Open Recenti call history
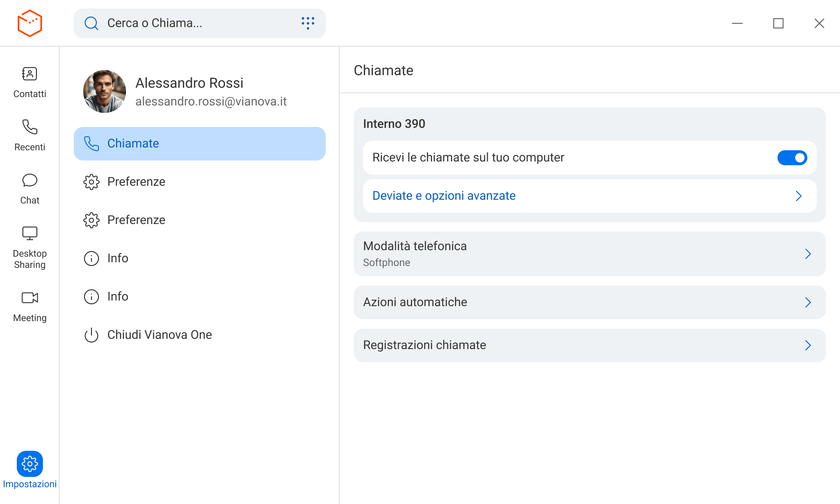 (29, 127)
